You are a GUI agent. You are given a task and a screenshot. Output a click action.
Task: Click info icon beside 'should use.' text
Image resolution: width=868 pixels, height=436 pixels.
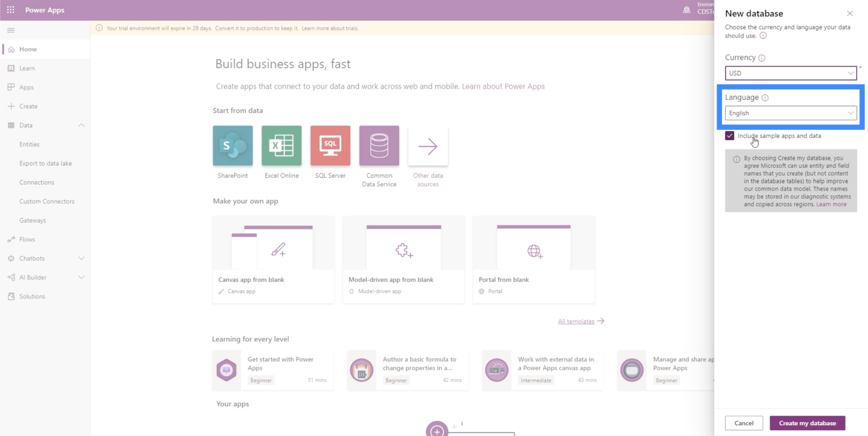[x=763, y=36]
